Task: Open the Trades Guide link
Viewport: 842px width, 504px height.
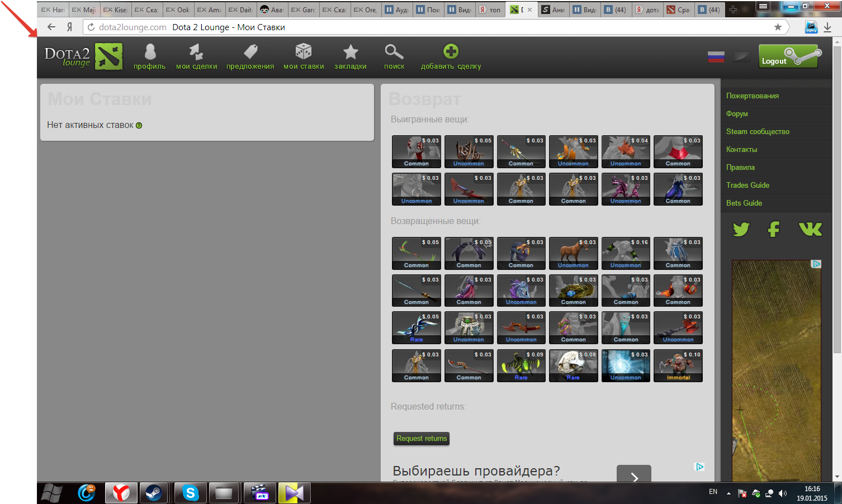Action: pos(748,186)
